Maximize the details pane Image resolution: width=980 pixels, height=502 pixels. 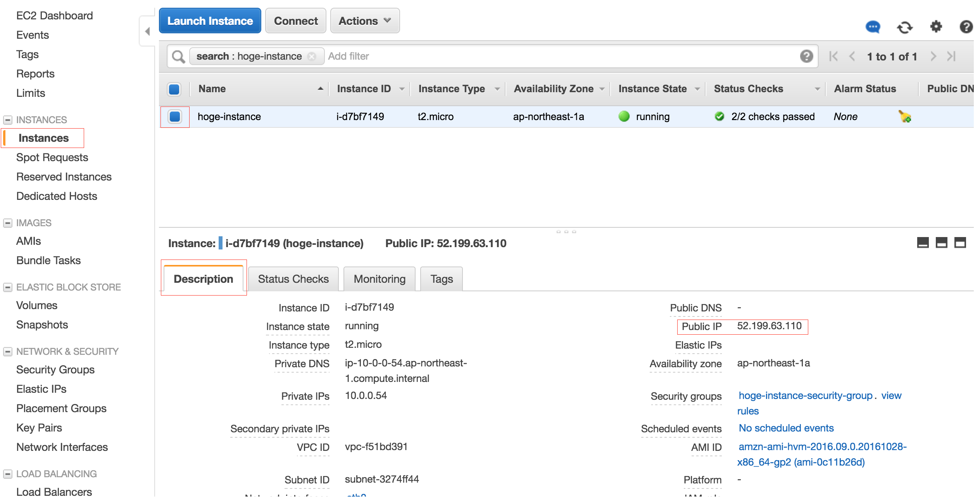coord(960,243)
